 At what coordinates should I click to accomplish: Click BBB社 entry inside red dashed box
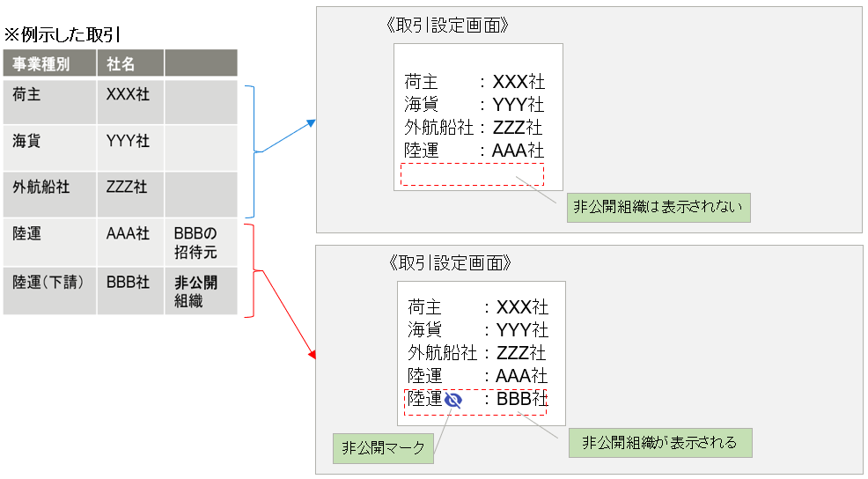522,400
